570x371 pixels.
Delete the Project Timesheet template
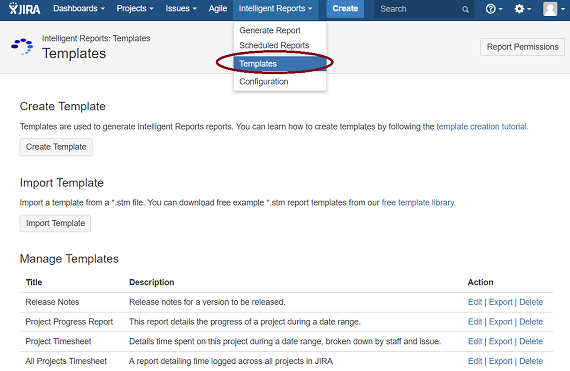(x=531, y=342)
